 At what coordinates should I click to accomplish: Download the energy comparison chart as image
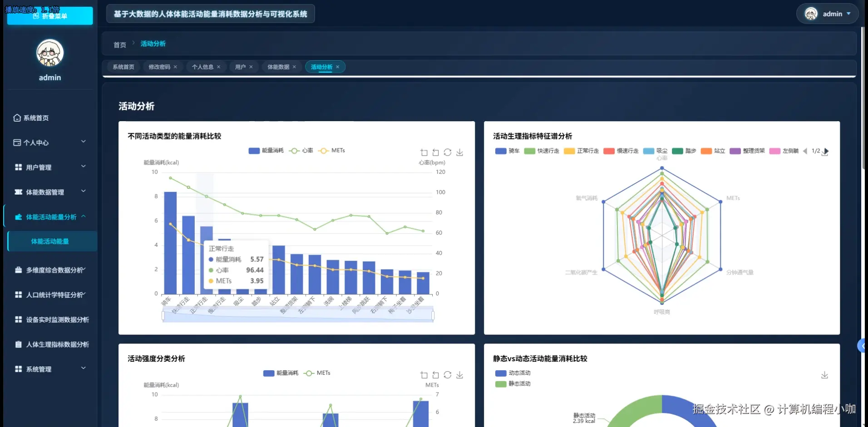[459, 152]
